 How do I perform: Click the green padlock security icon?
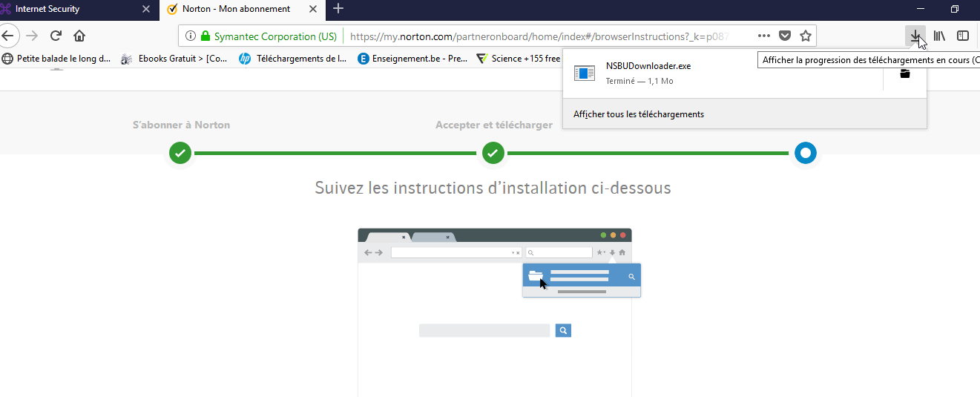[205, 36]
